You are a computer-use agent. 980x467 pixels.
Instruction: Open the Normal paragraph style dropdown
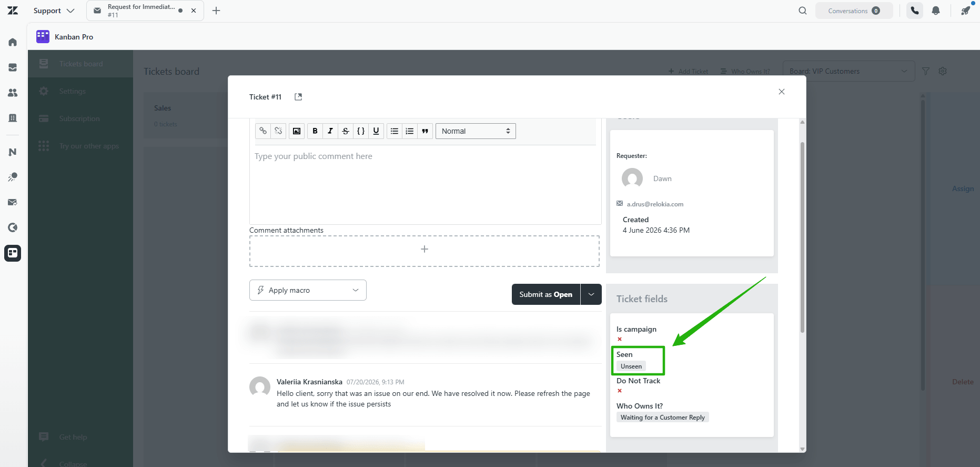[476, 131]
